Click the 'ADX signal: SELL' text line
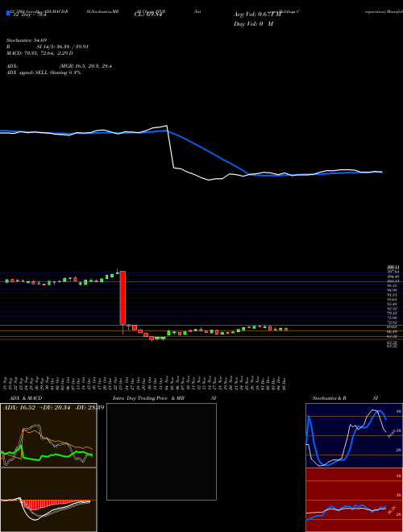 pyautogui.click(x=44, y=73)
